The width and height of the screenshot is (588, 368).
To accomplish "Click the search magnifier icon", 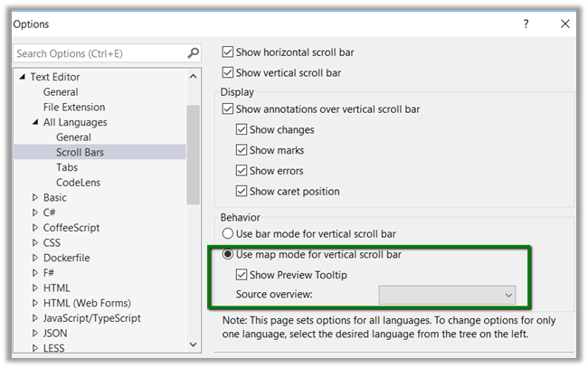I will click(x=192, y=53).
